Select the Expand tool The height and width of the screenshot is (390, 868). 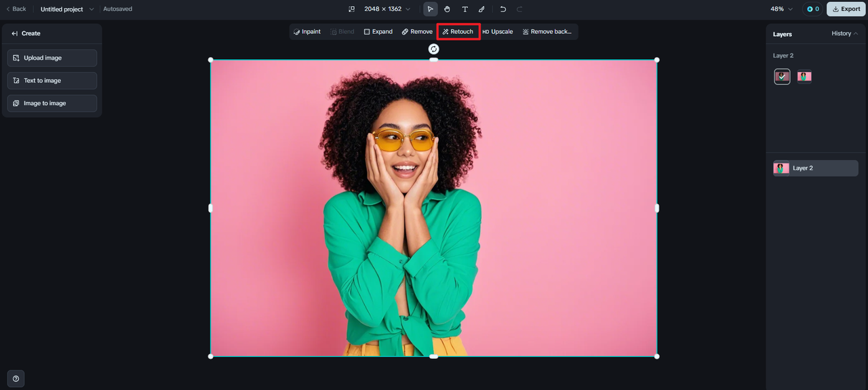tap(378, 32)
